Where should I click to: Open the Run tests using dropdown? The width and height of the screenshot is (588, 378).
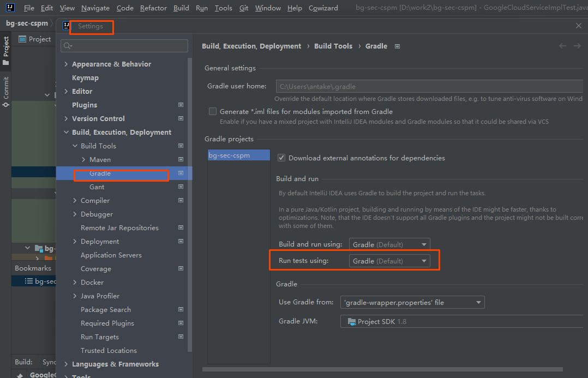(x=389, y=261)
